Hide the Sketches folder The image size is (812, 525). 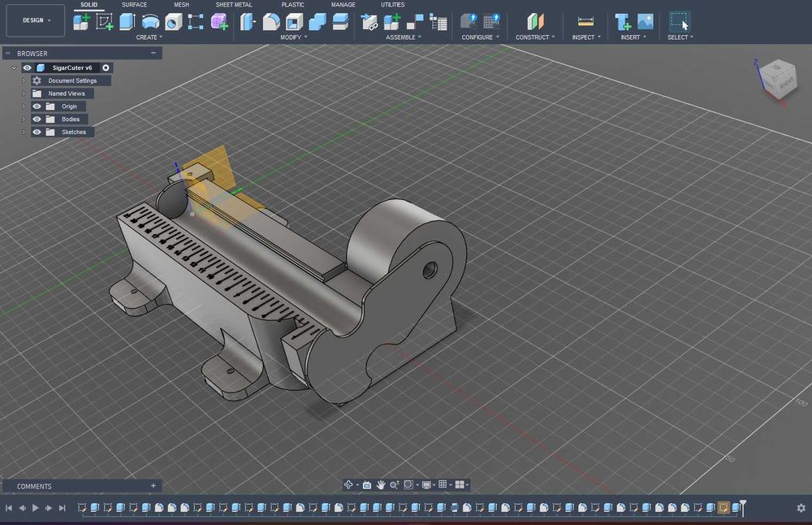(37, 132)
